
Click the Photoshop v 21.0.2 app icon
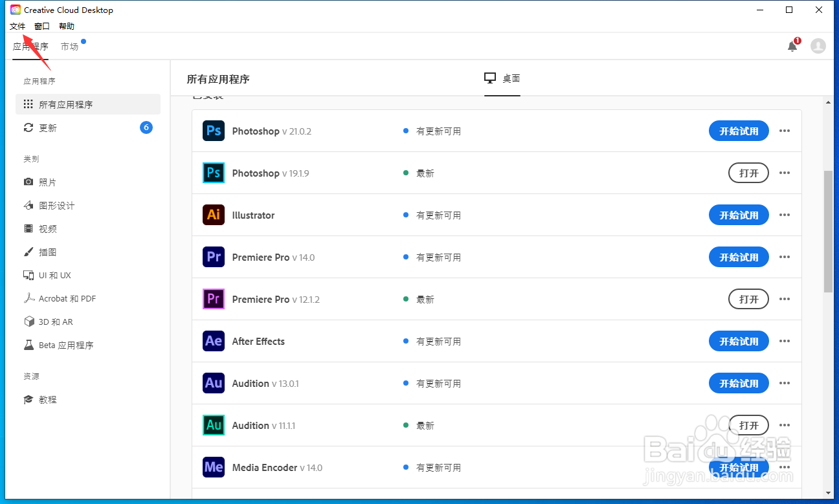(x=214, y=131)
